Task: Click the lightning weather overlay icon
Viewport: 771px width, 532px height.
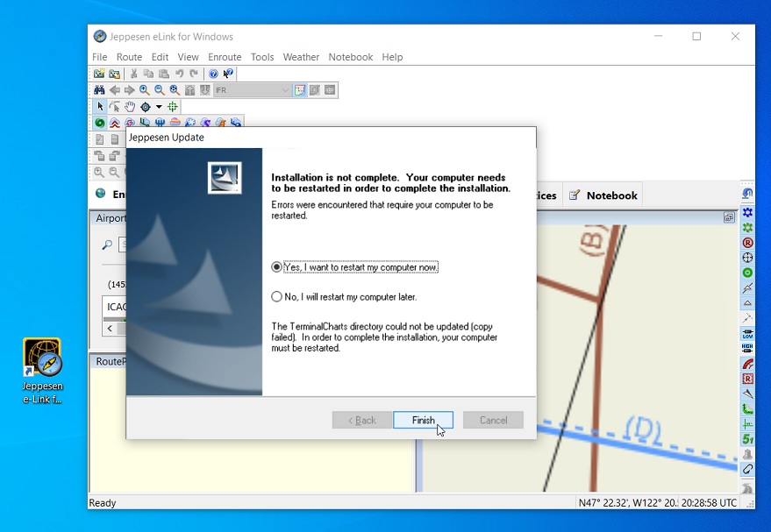Action: point(128,123)
